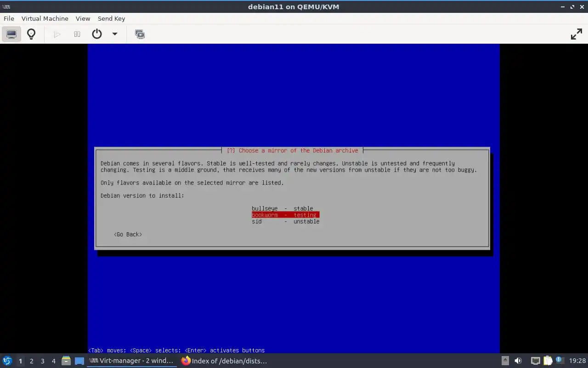
Task: Switch the VM viewer to fullscreen
Action: tap(576, 34)
